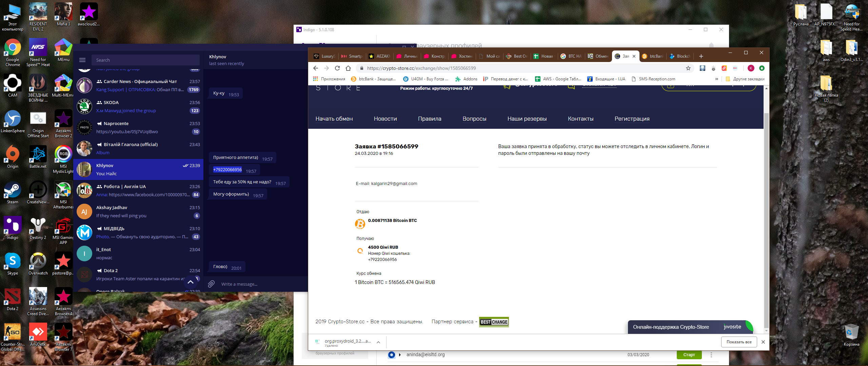The image size is (868, 366).
Task: Click the attach file paperclip icon
Action: [211, 284]
